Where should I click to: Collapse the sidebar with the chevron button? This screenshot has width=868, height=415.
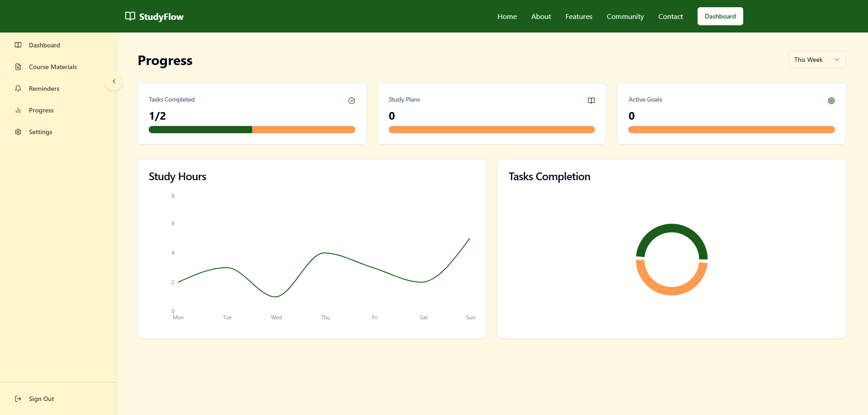click(x=114, y=81)
